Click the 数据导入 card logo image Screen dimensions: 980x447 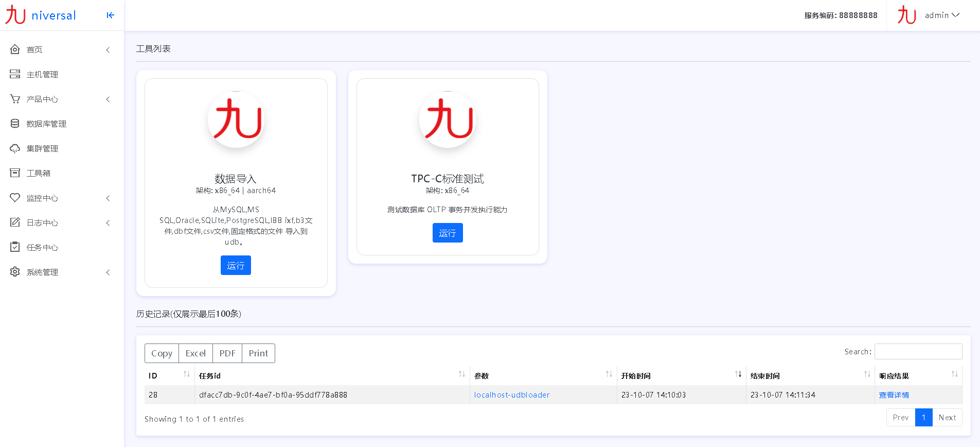(236, 119)
